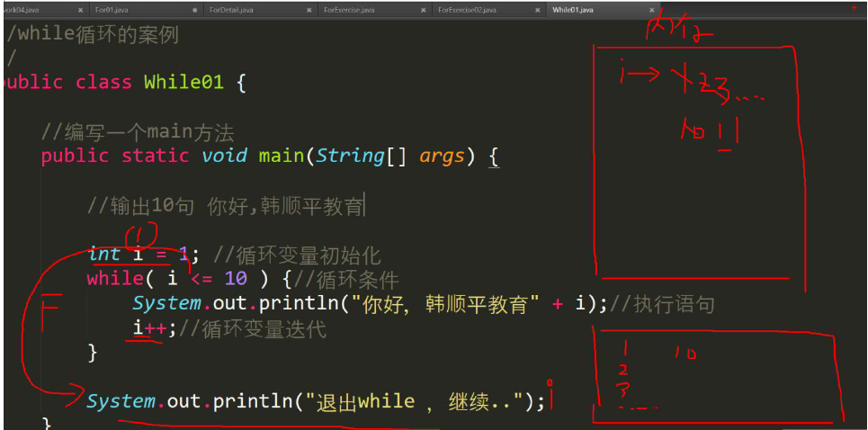The height and width of the screenshot is (430, 868).
Task: Click the 'String' parameter type
Action: [x=350, y=156]
